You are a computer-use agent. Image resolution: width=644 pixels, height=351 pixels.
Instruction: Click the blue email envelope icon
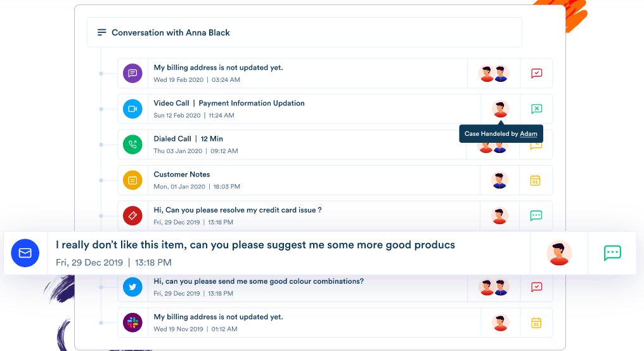click(x=25, y=253)
